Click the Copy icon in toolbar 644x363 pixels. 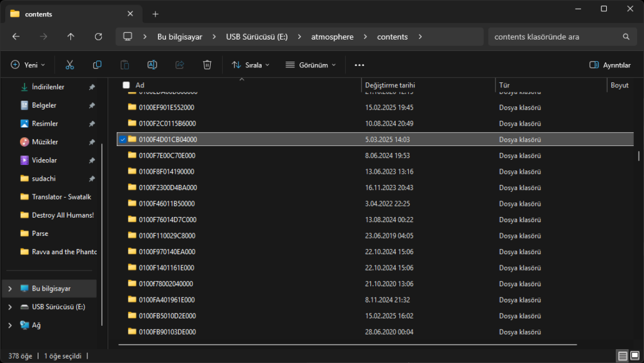tap(97, 65)
